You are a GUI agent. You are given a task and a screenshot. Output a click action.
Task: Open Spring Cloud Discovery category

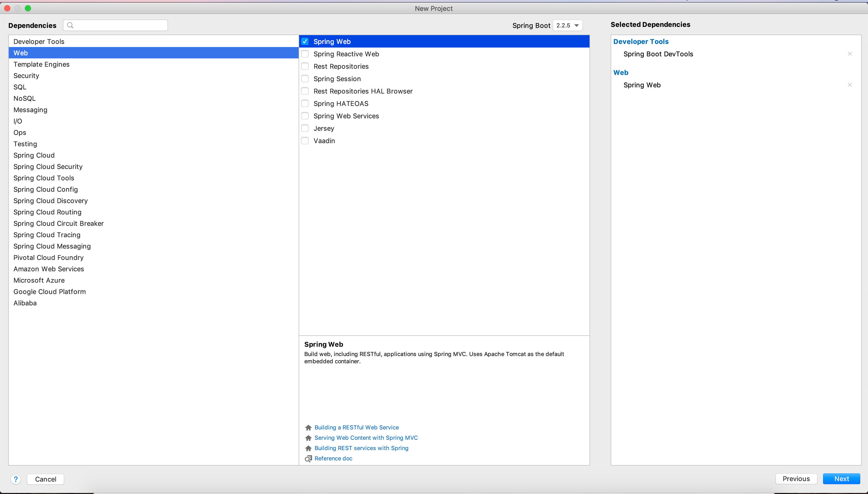point(153,200)
